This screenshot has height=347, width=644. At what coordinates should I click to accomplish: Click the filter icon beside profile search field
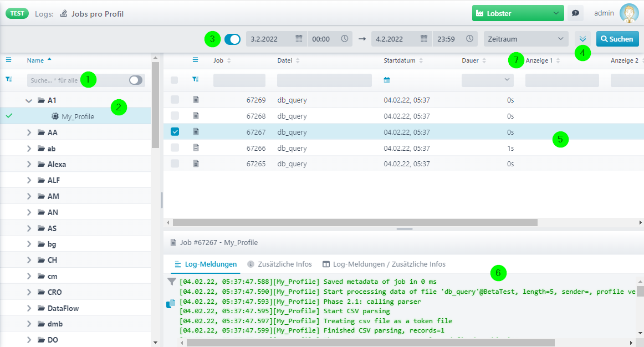(9, 79)
